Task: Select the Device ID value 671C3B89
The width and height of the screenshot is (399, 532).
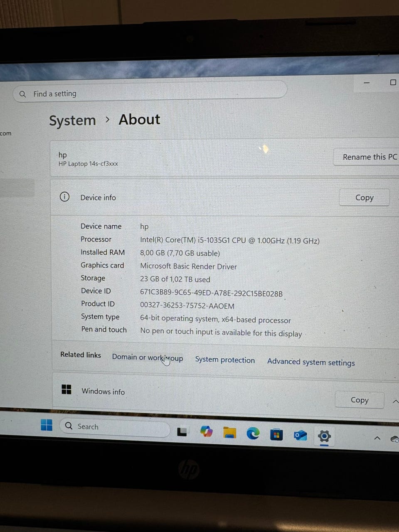Action: [x=211, y=293]
